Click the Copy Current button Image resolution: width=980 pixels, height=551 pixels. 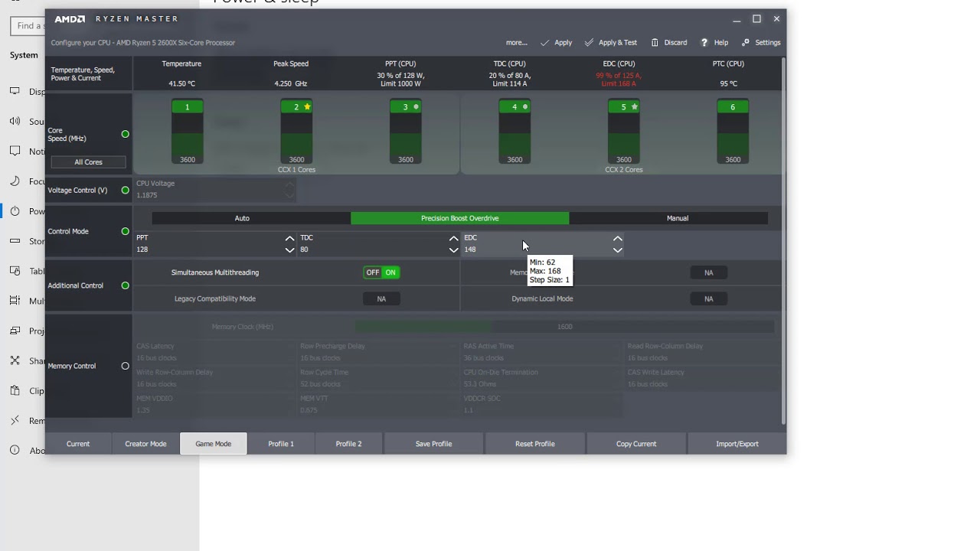636,444
